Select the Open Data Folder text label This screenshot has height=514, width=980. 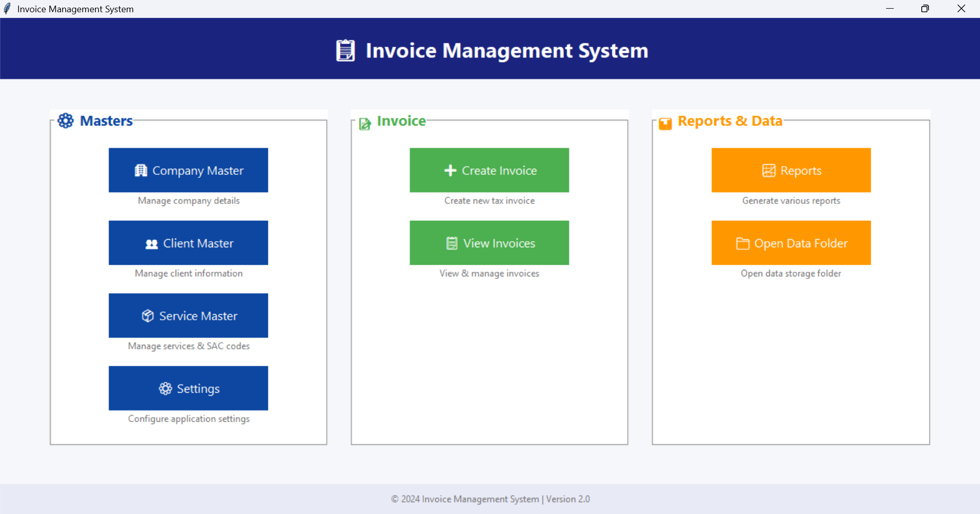point(801,244)
